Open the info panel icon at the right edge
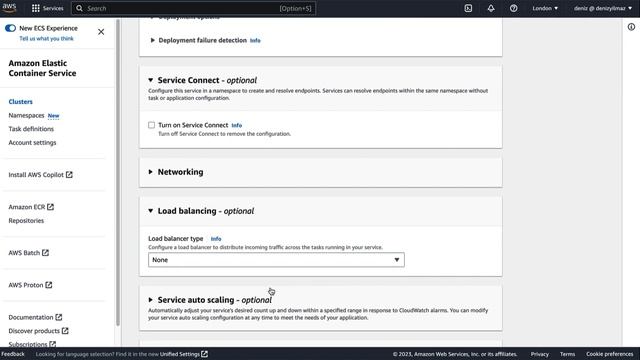Viewport: 640px width, 360px height. point(631,27)
